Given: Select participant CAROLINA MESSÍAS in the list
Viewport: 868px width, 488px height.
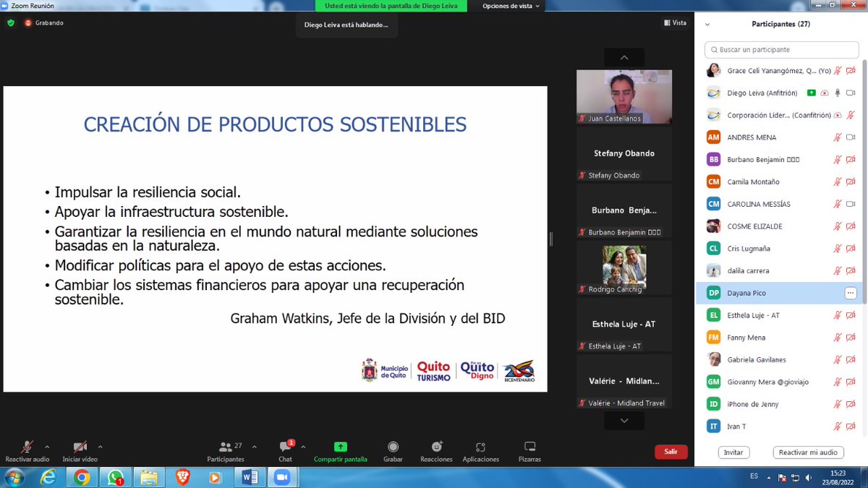Looking at the screenshot, I should tap(779, 204).
